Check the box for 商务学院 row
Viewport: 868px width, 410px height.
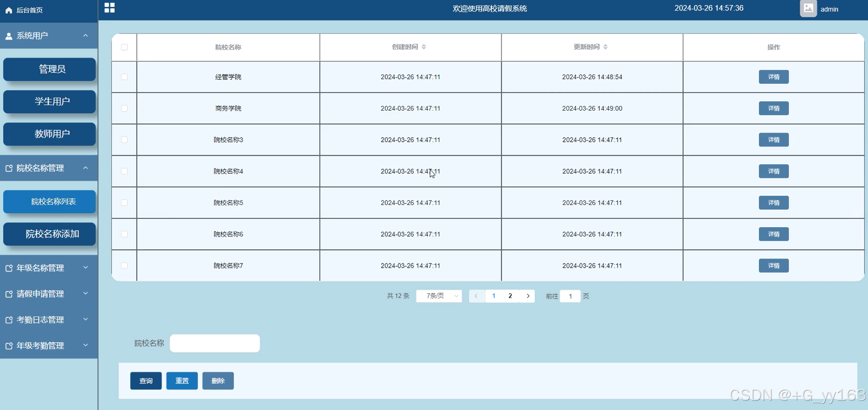click(x=124, y=108)
